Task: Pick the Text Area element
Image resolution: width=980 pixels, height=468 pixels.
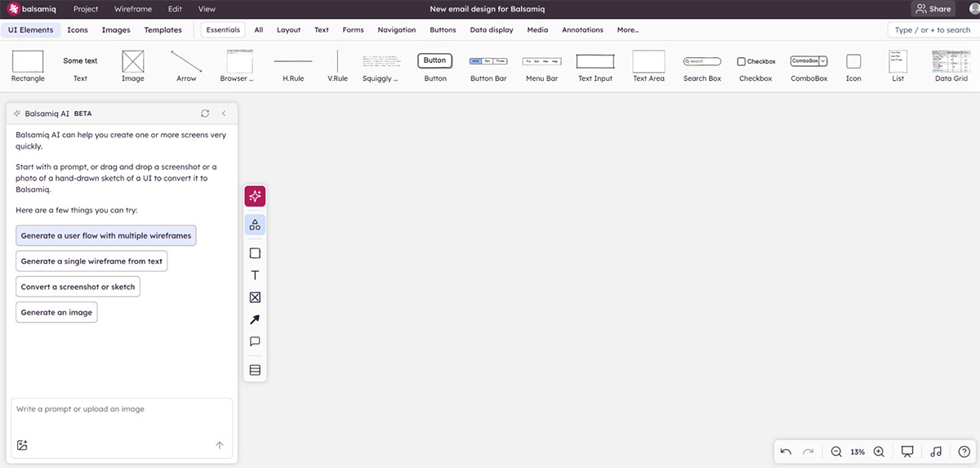Action: [648, 65]
